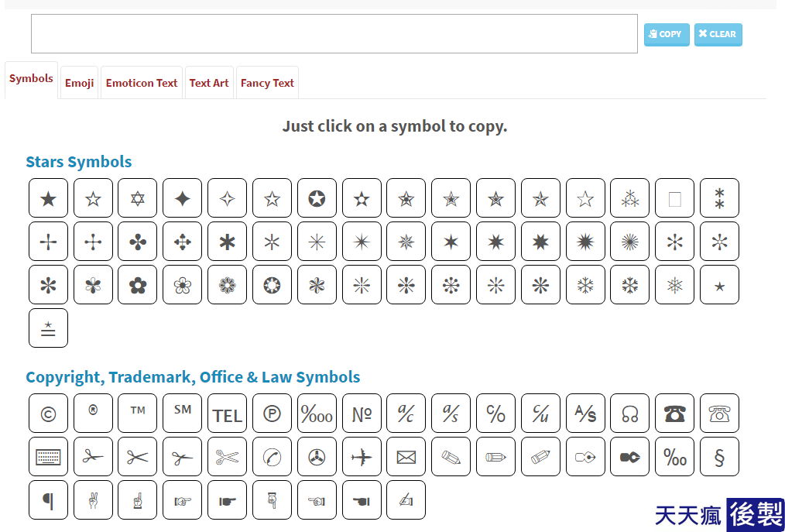Switch to the Fancy Text tab

click(267, 83)
